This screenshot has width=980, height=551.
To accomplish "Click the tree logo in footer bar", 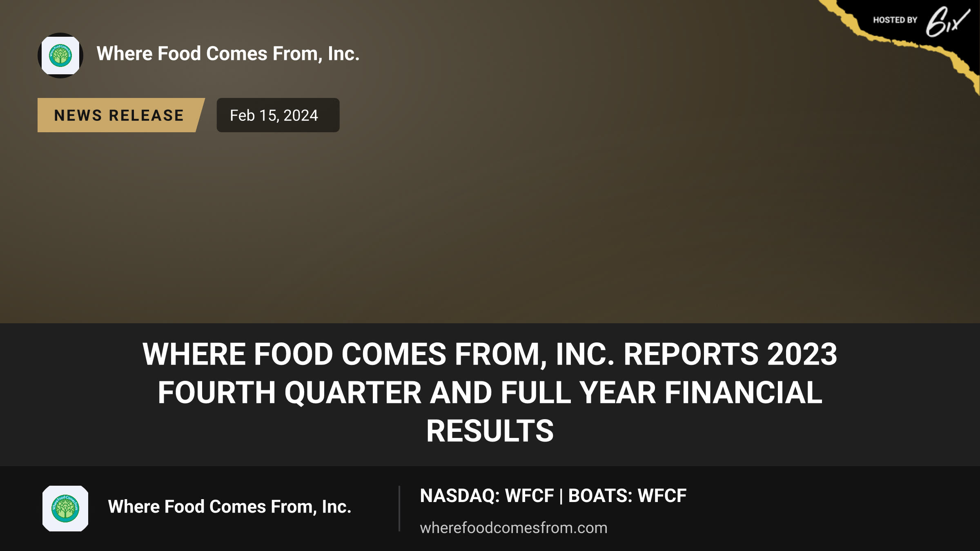I will coord(65,509).
